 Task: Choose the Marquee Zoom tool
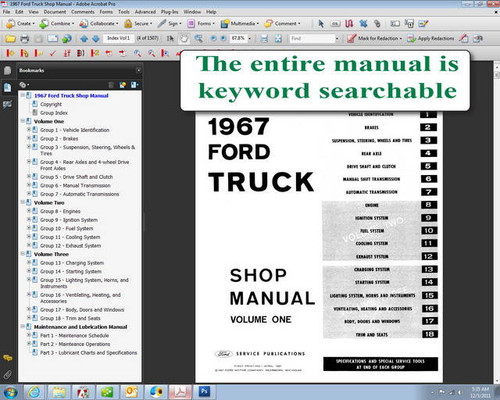(x=199, y=39)
